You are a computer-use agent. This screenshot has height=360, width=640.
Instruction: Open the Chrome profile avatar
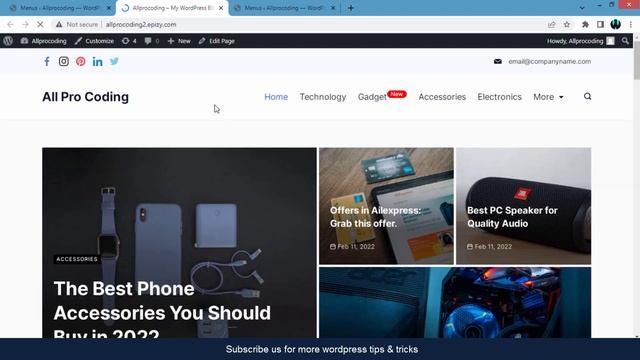tap(616, 24)
